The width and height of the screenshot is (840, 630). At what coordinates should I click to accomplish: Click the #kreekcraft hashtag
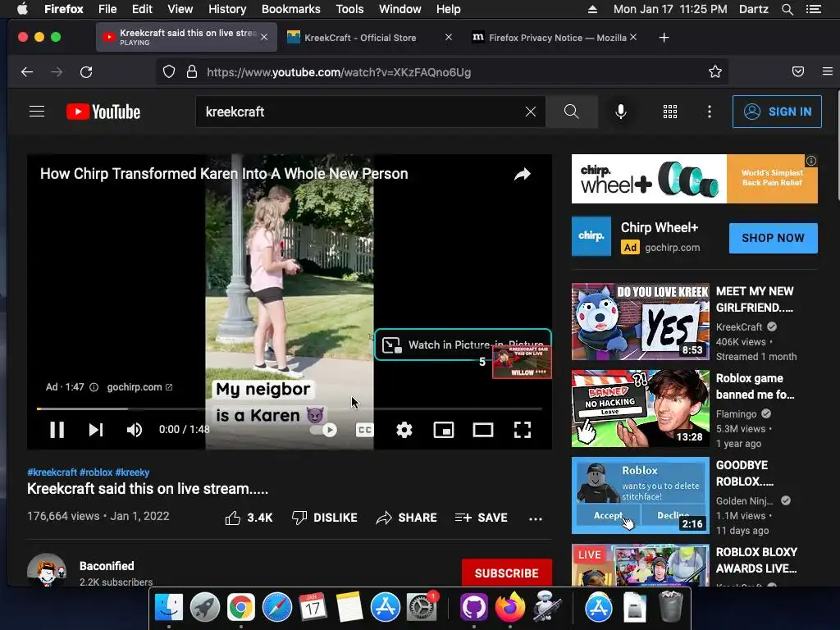pos(52,472)
